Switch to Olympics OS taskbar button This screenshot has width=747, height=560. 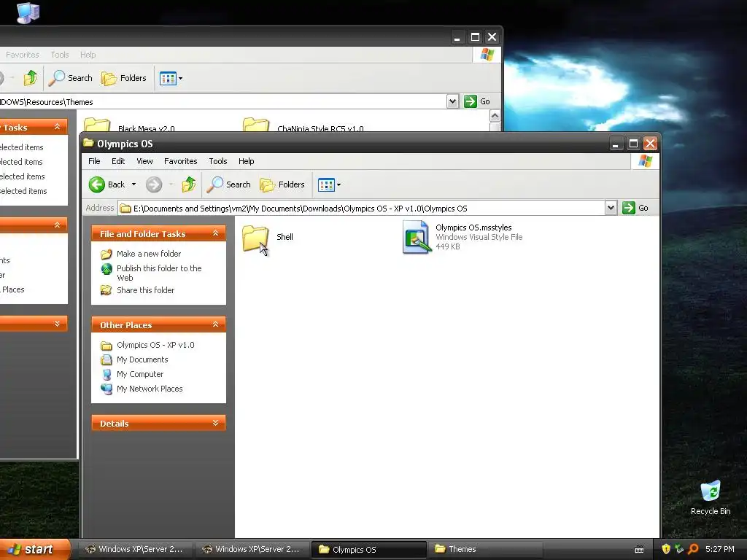click(x=368, y=549)
